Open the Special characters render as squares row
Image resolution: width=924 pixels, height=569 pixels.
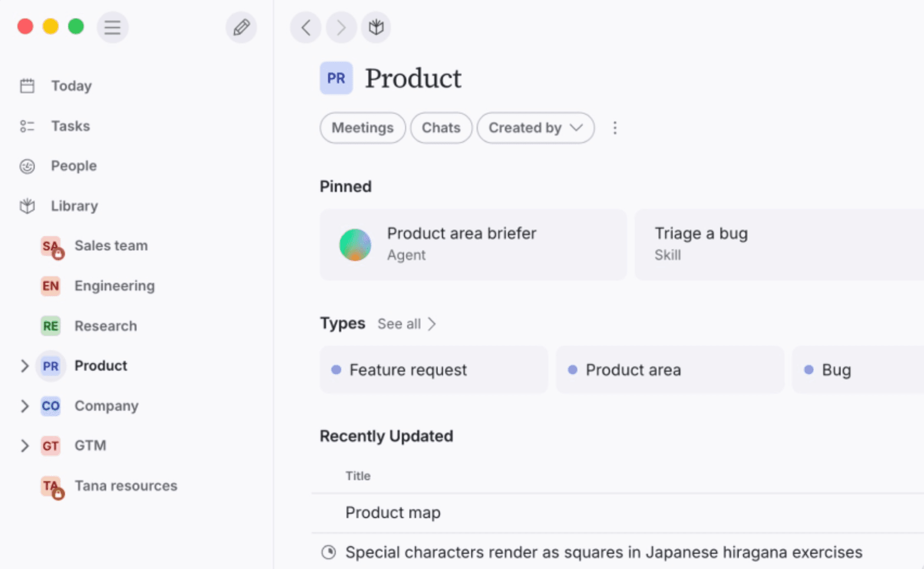tap(618, 552)
